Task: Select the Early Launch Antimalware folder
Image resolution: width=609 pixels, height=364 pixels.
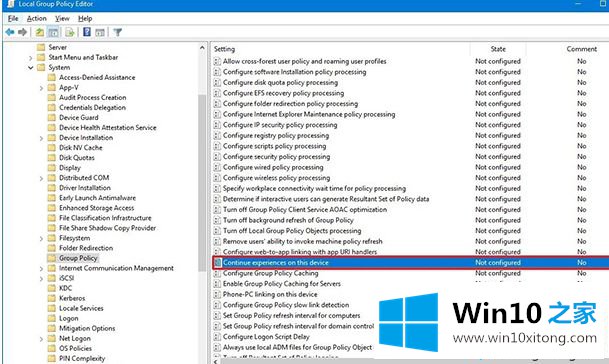Action: 97,198
